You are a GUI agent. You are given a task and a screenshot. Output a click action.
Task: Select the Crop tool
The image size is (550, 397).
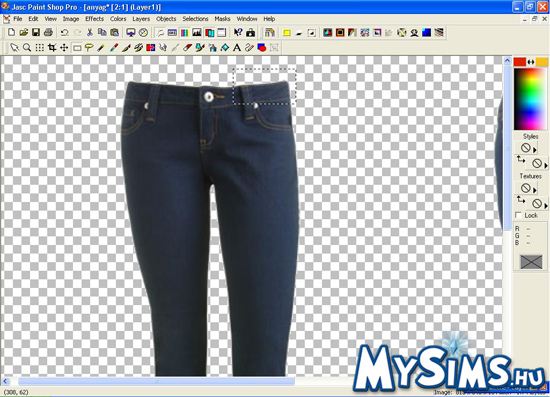(52, 48)
